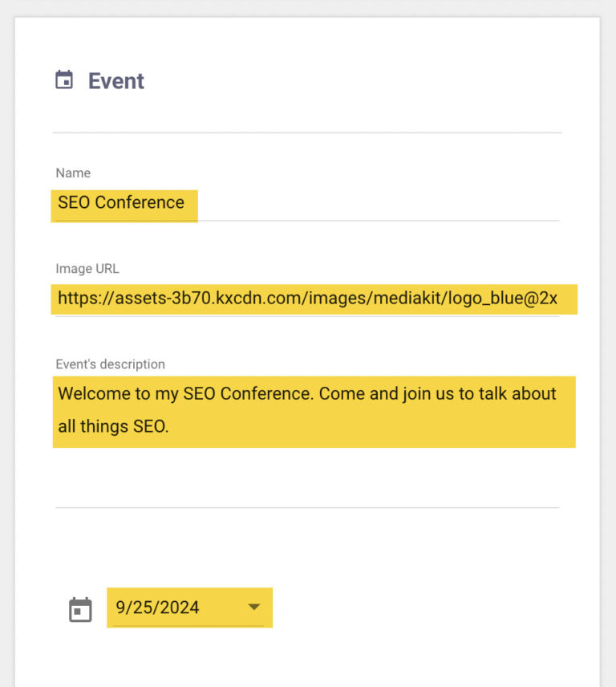
Task: Click the Name field label
Action: click(x=72, y=173)
